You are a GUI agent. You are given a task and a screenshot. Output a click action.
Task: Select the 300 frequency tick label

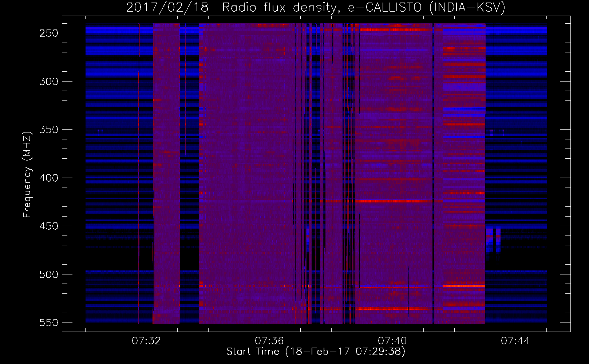(x=49, y=82)
